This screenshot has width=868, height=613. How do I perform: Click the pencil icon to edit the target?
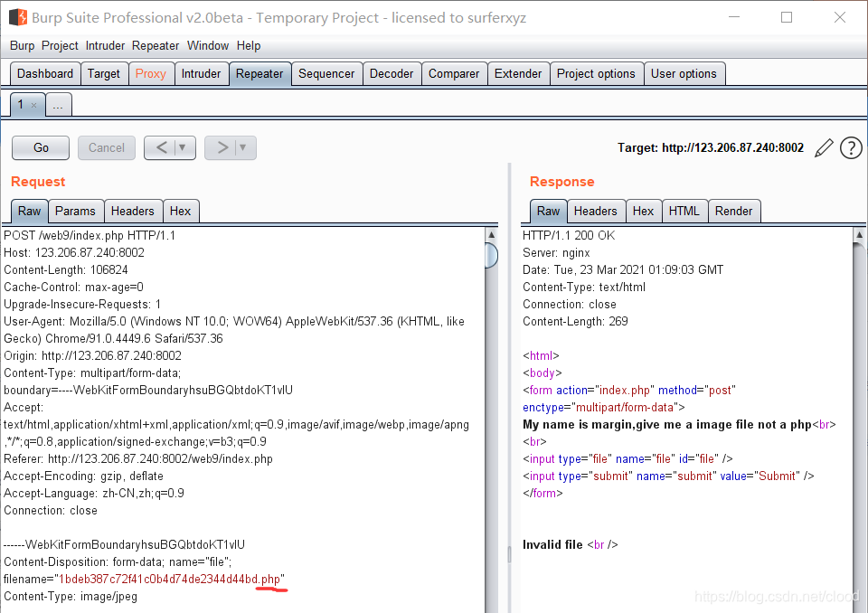825,148
